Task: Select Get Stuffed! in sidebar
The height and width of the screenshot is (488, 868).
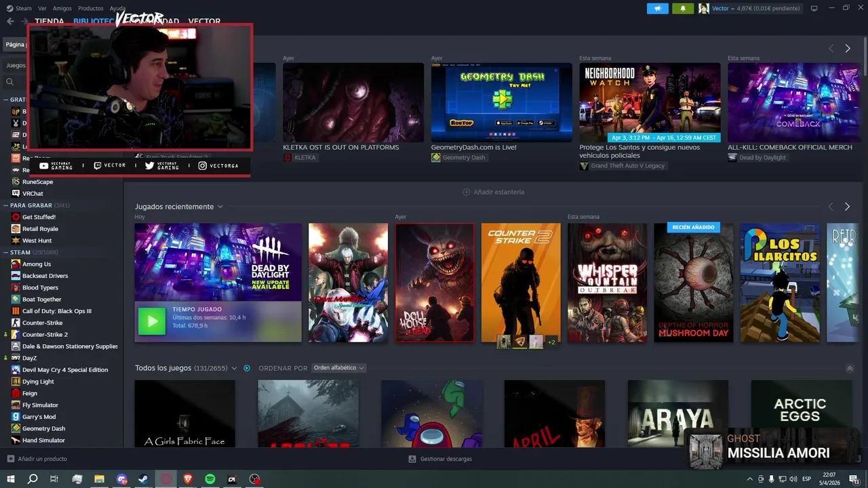Action: tap(39, 217)
